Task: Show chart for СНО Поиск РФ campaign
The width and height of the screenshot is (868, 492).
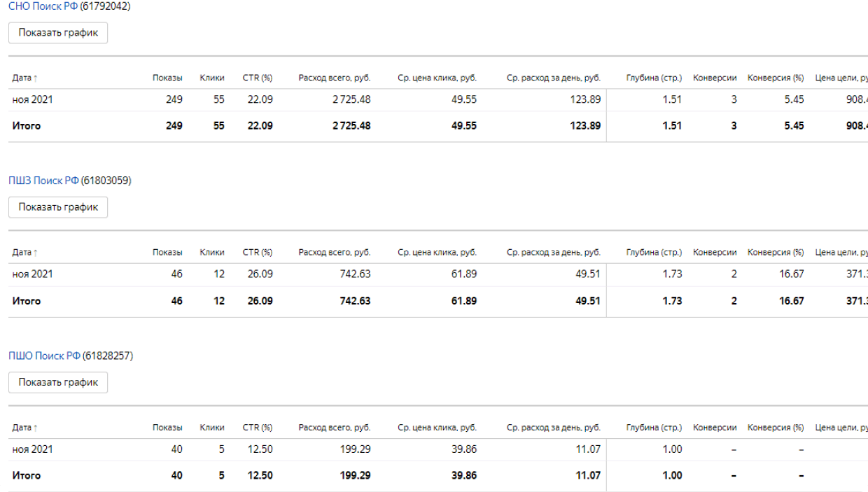Action: pyautogui.click(x=58, y=33)
